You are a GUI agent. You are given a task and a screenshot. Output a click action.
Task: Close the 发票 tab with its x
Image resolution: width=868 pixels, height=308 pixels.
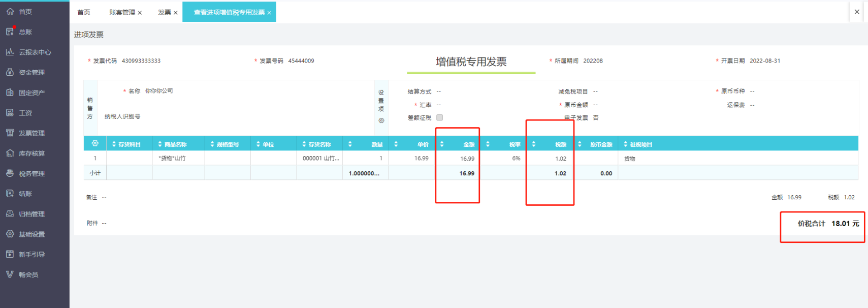click(x=175, y=13)
